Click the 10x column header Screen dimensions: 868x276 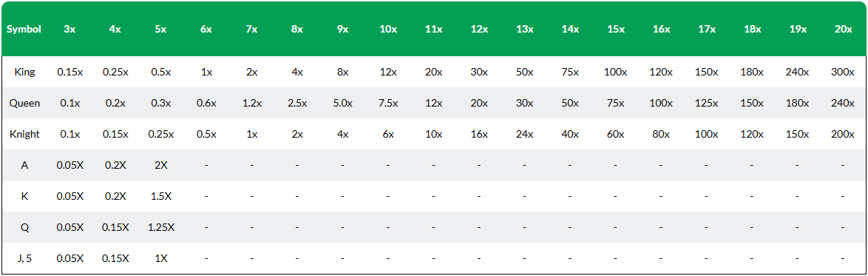[388, 30]
